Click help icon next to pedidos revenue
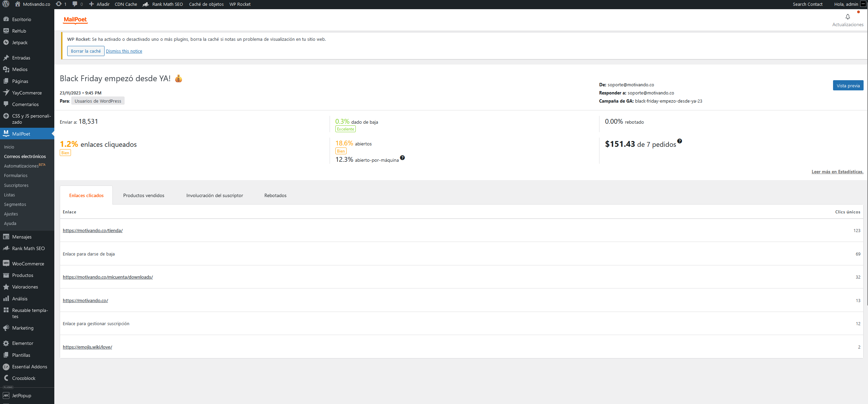 (679, 141)
